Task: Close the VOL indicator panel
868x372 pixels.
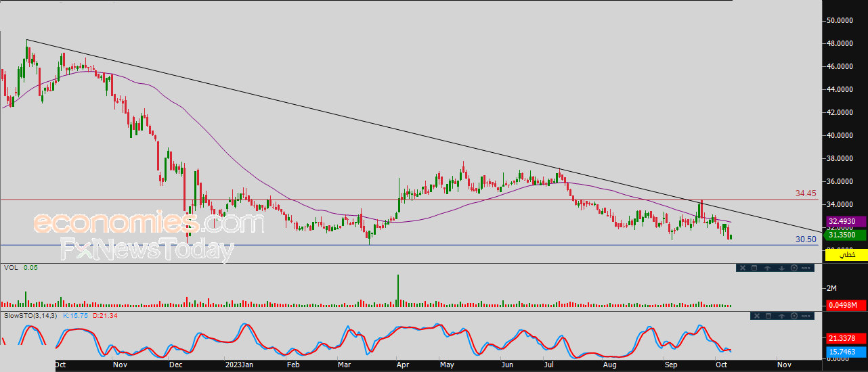Action: [743, 268]
